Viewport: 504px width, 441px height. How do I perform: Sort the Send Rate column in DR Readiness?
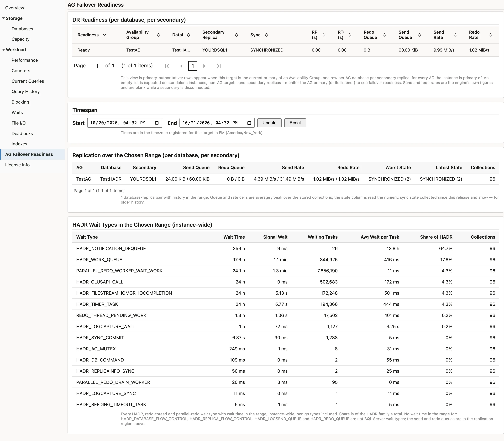coord(455,35)
